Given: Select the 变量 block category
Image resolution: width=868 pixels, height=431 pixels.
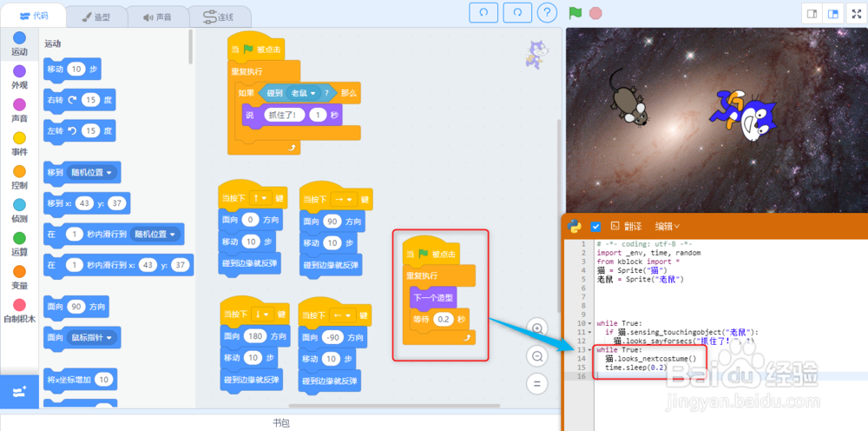Looking at the screenshot, I should coord(19,277).
